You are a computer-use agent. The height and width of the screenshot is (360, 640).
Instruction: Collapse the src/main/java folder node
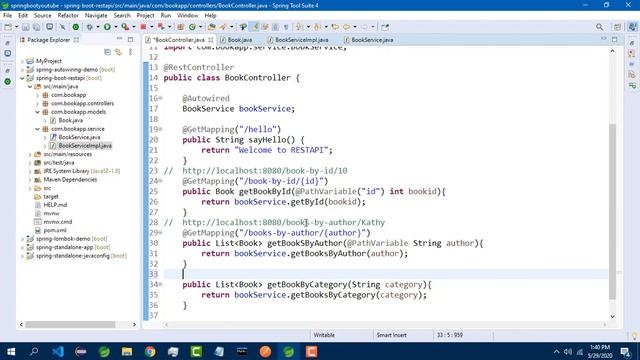[x=30, y=87]
